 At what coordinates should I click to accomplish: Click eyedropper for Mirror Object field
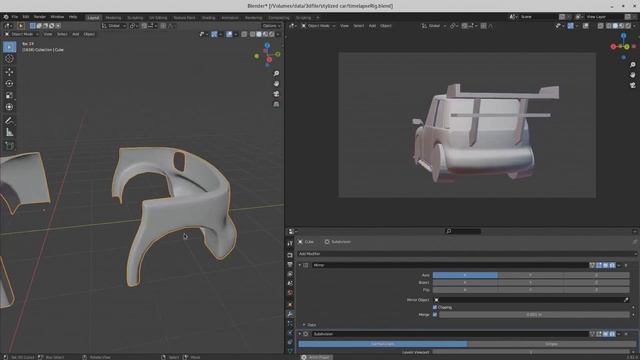pos(626,300)
